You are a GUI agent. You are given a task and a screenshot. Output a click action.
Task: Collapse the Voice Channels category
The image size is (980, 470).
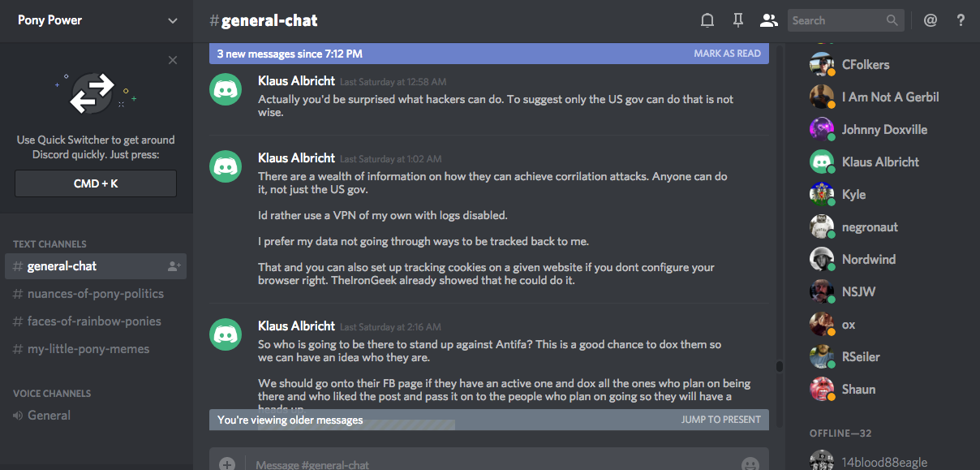pyautogui.click(x=52, y=393)
